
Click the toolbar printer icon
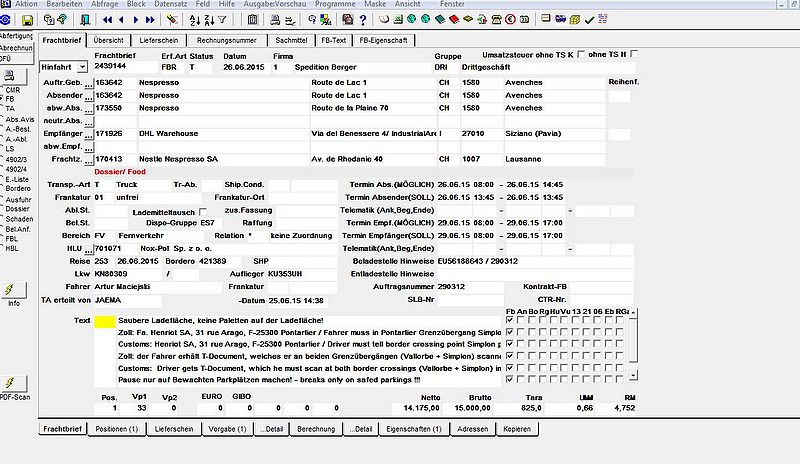pyautogui.click(x=275, y=20)
